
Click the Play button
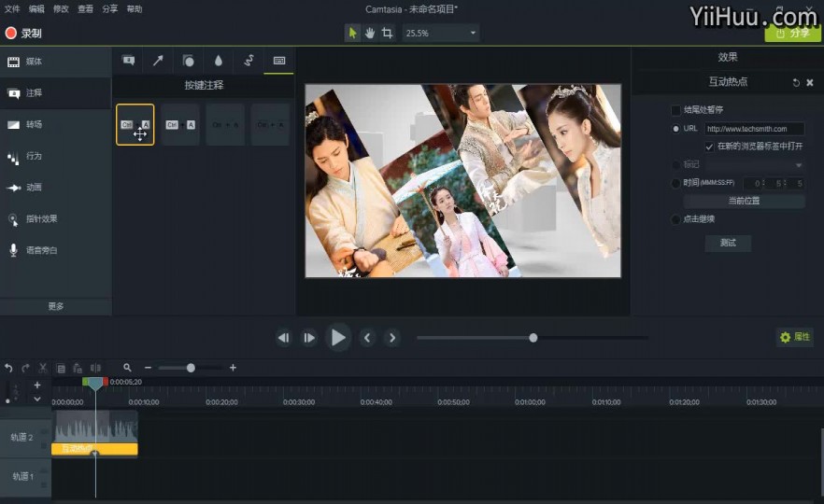338,338
